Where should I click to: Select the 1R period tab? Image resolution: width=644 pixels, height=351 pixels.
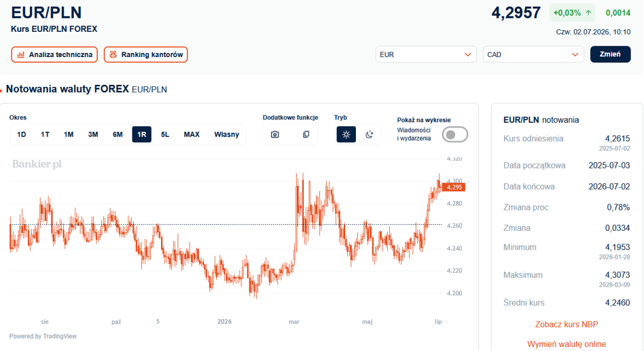(x=142, y=134)
